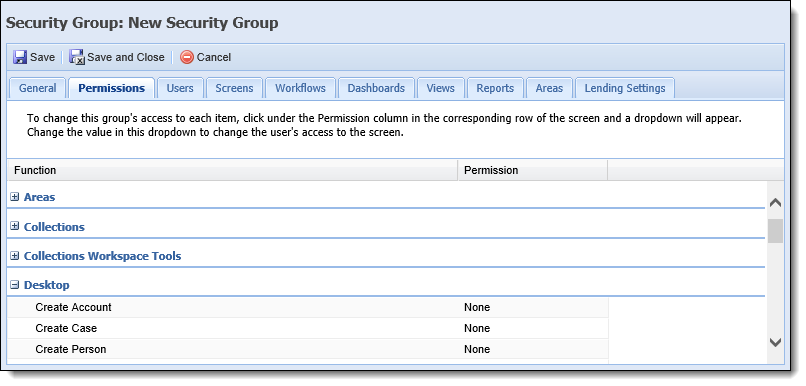The height and width of the screenshot is (386, 806).
Task: Expand Collections Workspace Tools group
Action: tap(14, 255)
